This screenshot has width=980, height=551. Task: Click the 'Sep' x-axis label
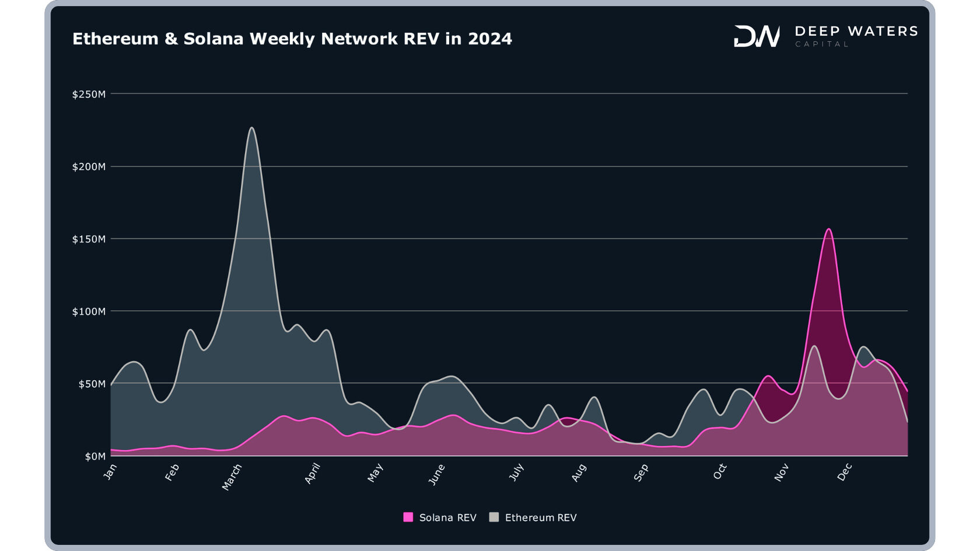[x=640, y=473]
